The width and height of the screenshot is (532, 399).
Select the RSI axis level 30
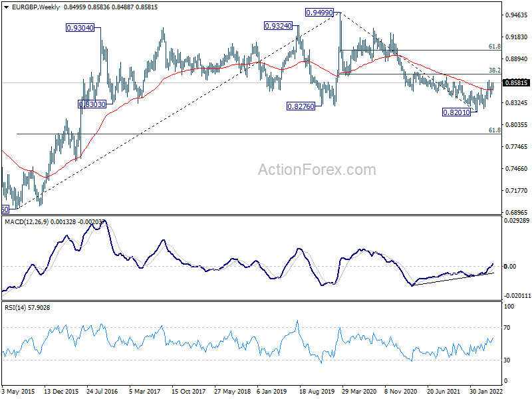[x=507, y=360]
